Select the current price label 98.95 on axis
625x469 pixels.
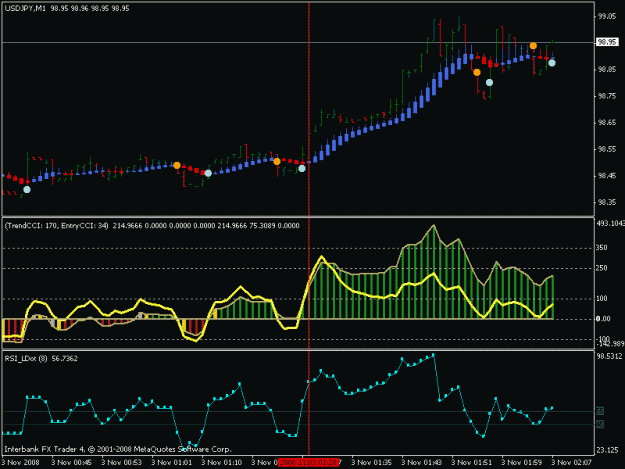pos(607,42)
